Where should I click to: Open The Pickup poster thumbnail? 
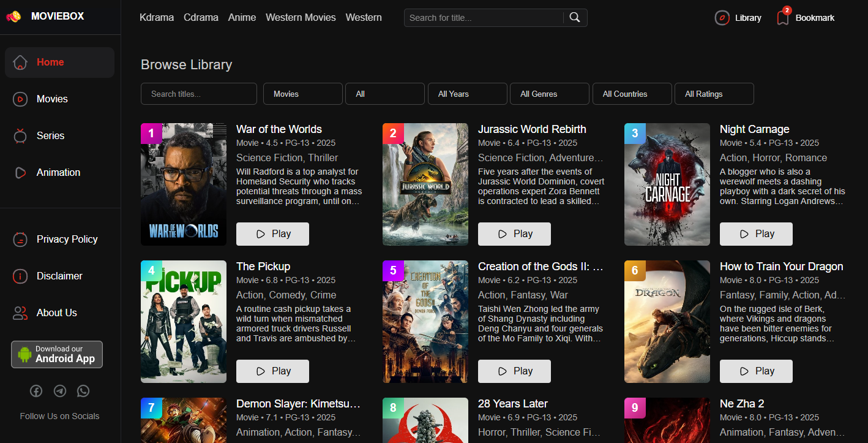(184, 322)
